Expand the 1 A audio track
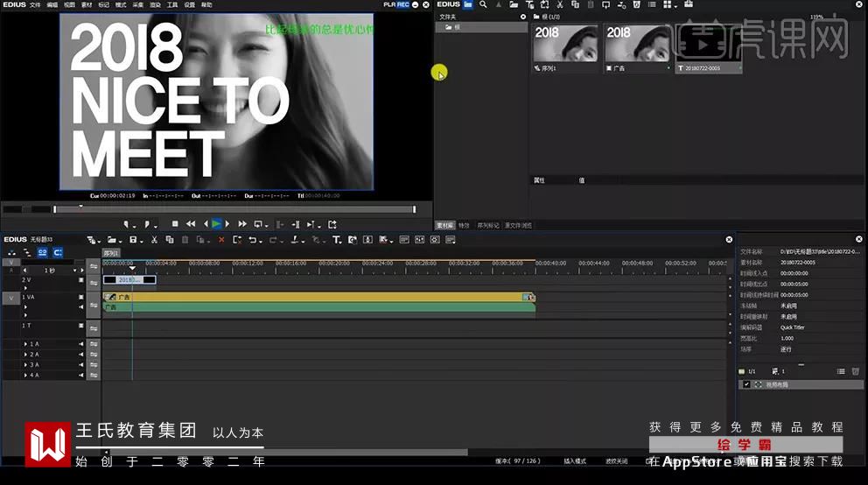 coord(25,344)
